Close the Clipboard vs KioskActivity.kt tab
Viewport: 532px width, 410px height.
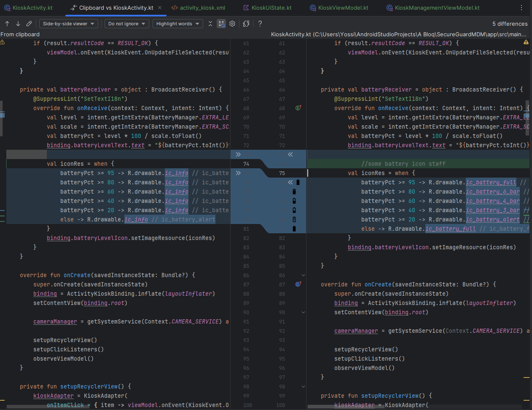(160, 8)
